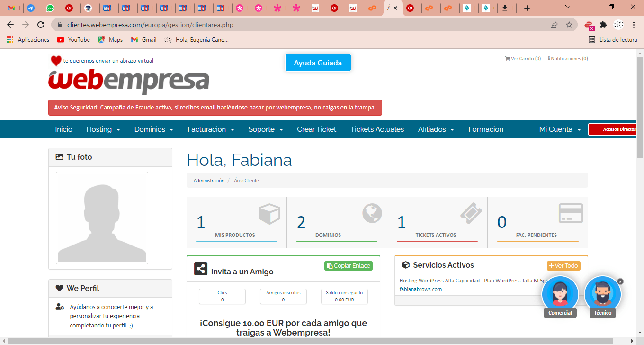Click the Aviso Seguridad fraud warning banner
Screen dimensions: 644x345
[x=215, y=108]
